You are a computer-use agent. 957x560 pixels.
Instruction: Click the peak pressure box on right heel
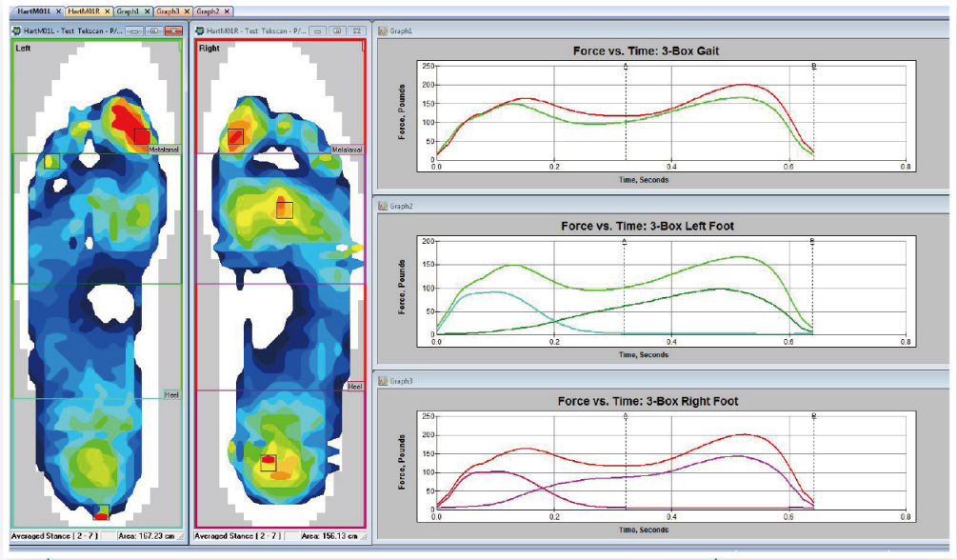269,463
